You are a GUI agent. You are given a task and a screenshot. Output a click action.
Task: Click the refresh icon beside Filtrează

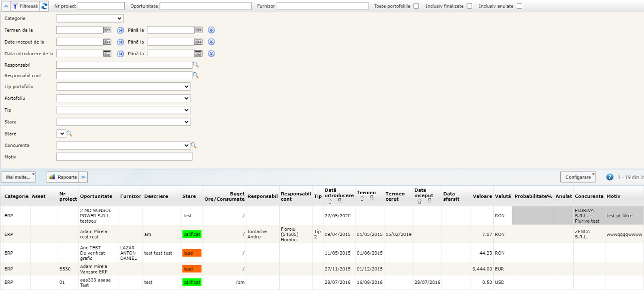coord(45,6)
